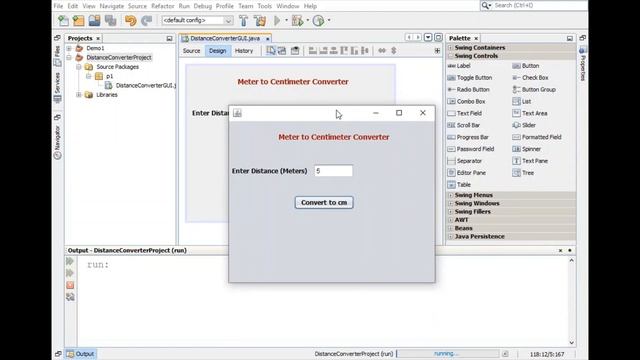Image resolution: width=640 pixels, height=360 pixels.
Task: Click the Preview Design icon
Action: [295, 51]
